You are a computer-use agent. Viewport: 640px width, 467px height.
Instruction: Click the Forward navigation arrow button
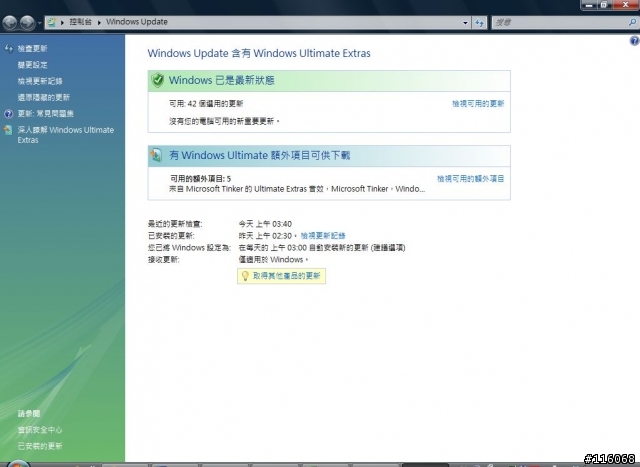click(x=27, y=22)
